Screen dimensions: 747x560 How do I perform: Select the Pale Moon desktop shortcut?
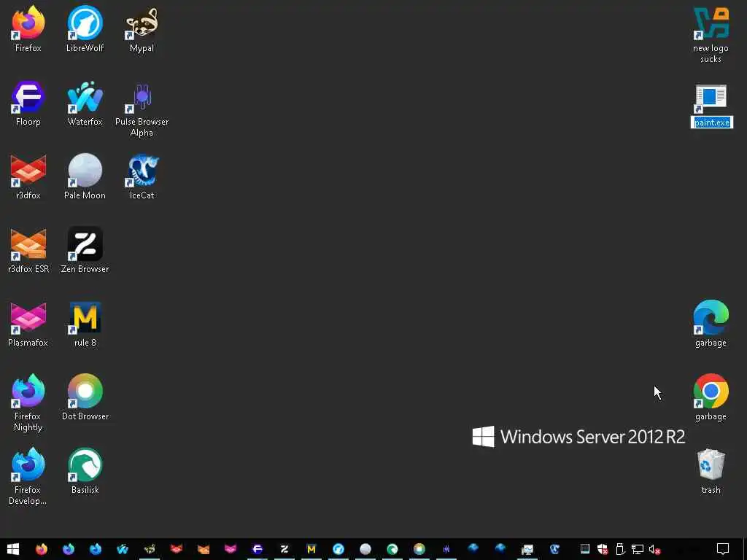pos(85,176)
